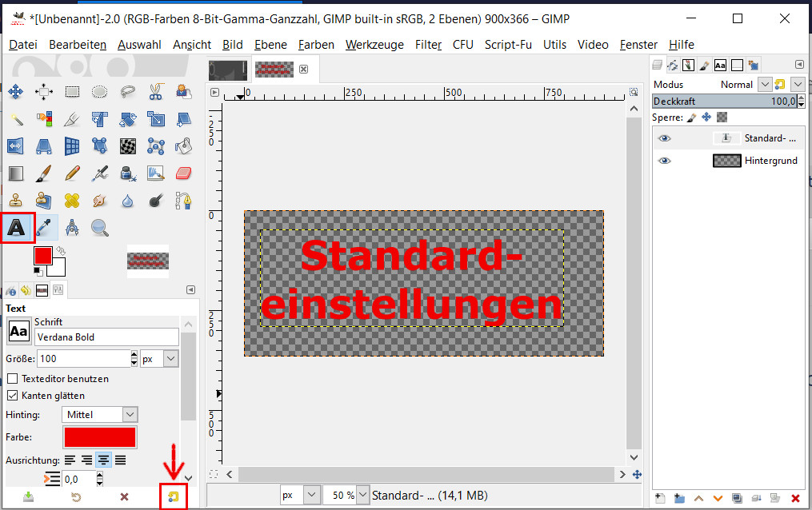Screen dimensions: 812x510
Task: Hide the Standard- text layer
Action: (665, 138)
